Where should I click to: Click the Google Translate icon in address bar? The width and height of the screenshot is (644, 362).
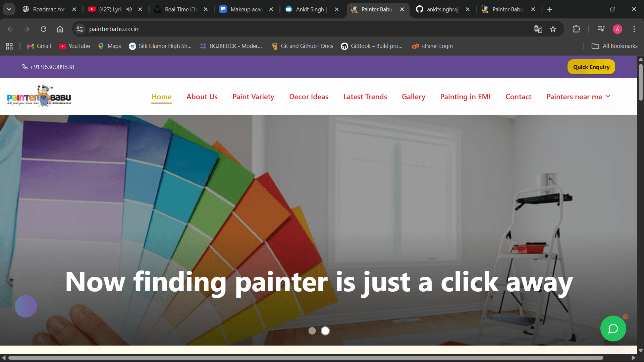click(x=538, y=29)
